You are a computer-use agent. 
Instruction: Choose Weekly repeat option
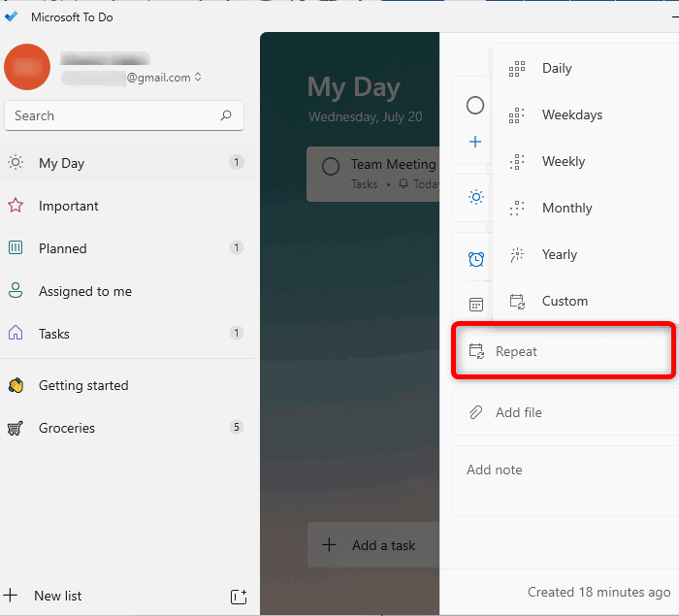point(586,161)
